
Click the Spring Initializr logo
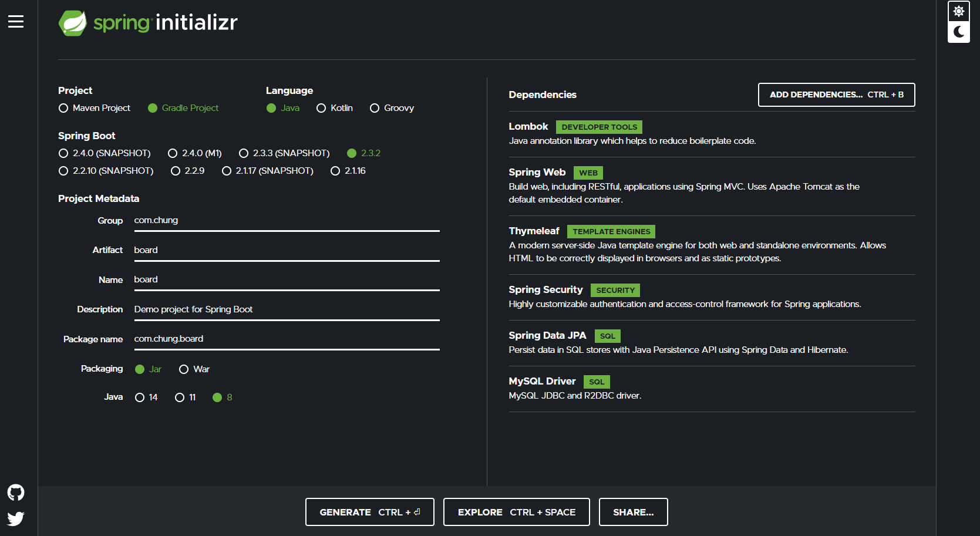[148, 23]
